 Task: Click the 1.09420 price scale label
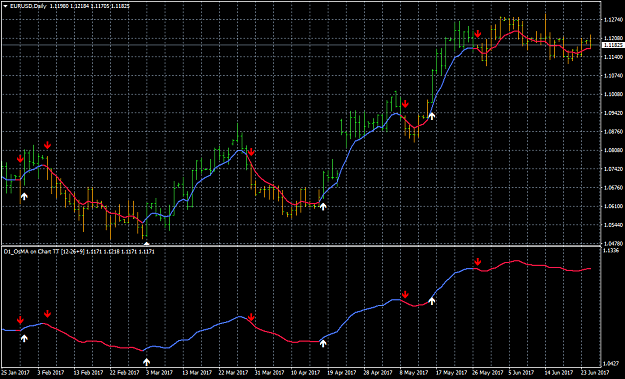613,113
